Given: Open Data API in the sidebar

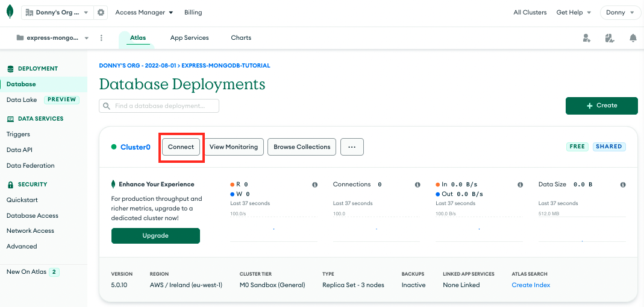Looking at the screenshot, I should pos(20,150).
